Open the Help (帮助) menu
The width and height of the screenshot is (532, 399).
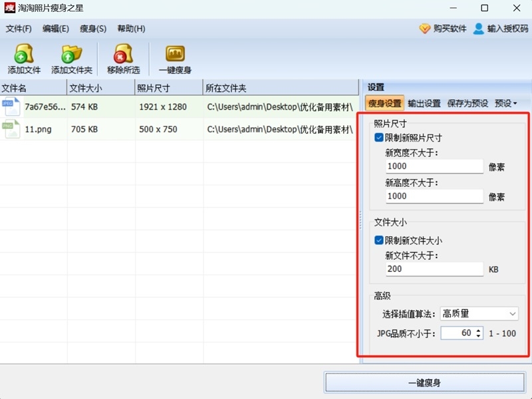pos(131,29)
